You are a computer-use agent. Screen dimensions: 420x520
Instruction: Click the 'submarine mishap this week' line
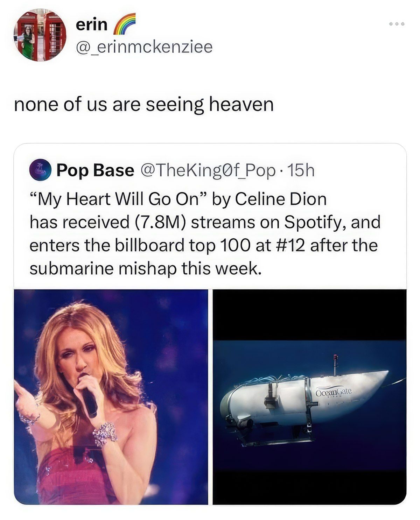[145, 268]
